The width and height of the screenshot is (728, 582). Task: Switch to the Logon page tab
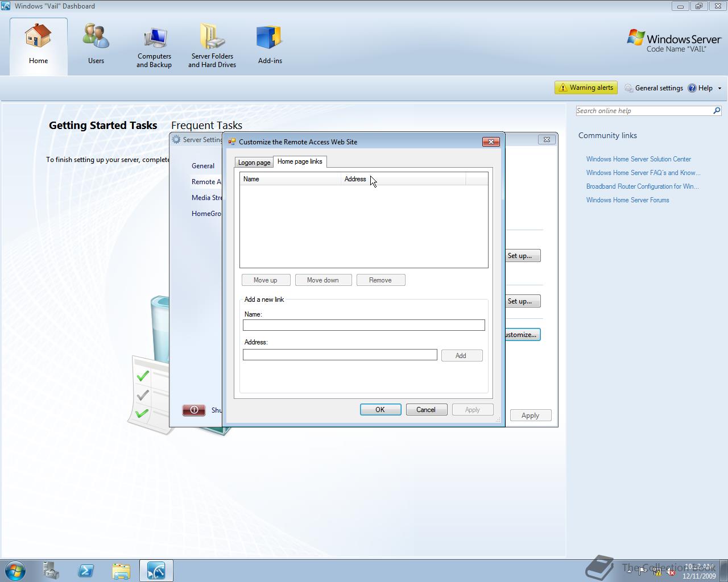tap(254, 163)
